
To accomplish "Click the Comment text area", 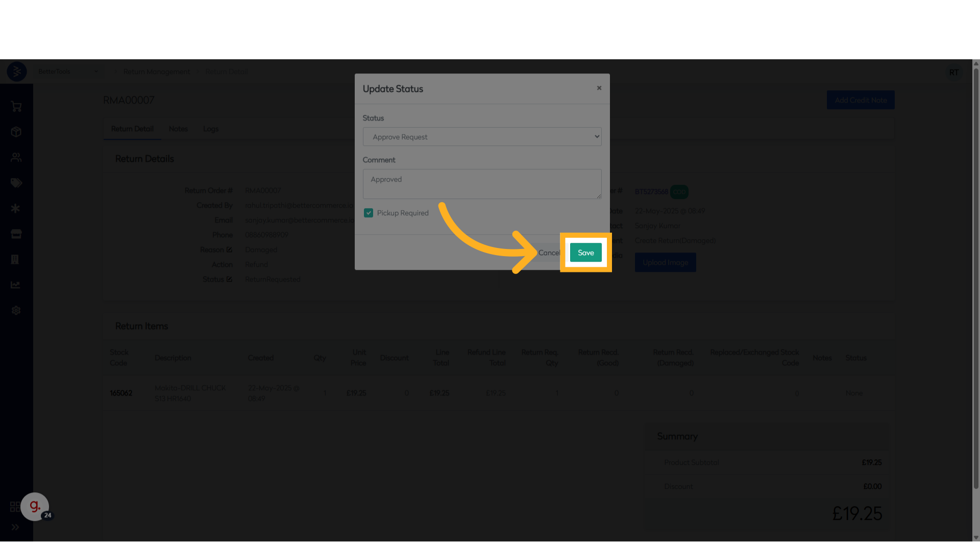I will 482,184.
